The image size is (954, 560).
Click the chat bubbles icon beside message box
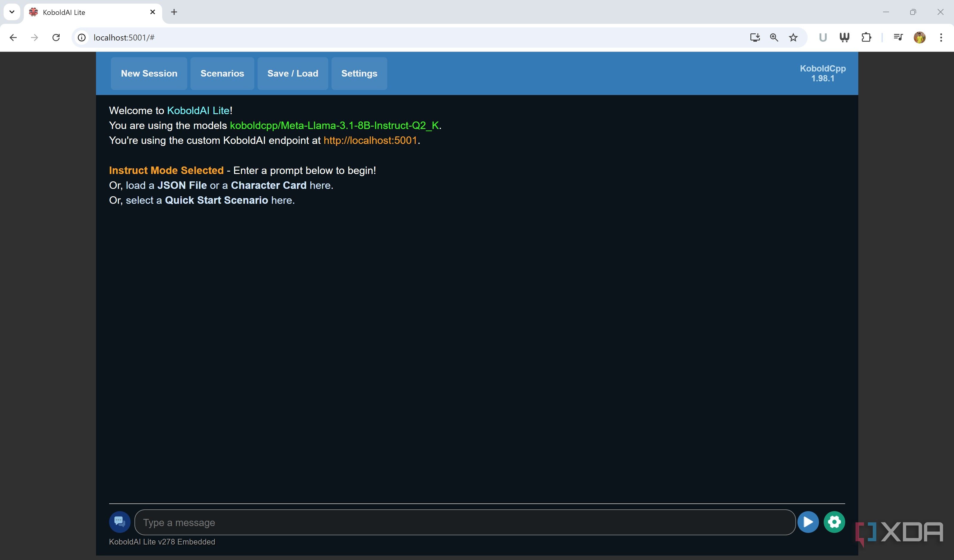(x=120, y=522)
